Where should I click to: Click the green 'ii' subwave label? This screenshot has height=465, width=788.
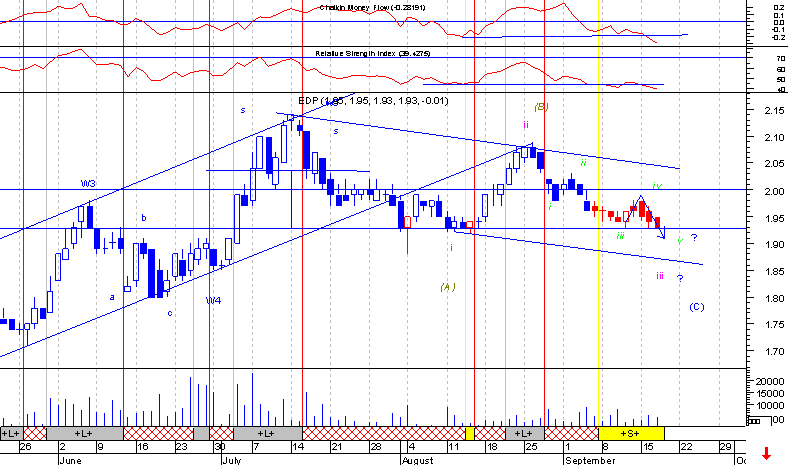point(583,162)
